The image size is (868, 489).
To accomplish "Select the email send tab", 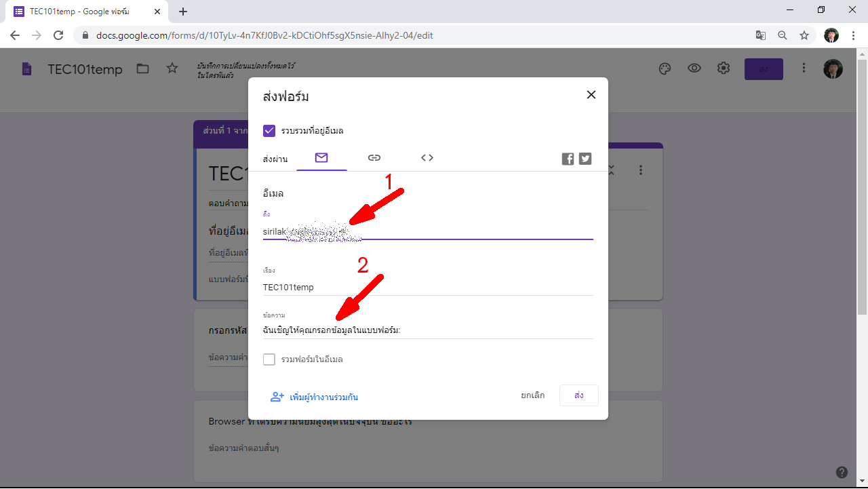I will (x=321, y=158).
